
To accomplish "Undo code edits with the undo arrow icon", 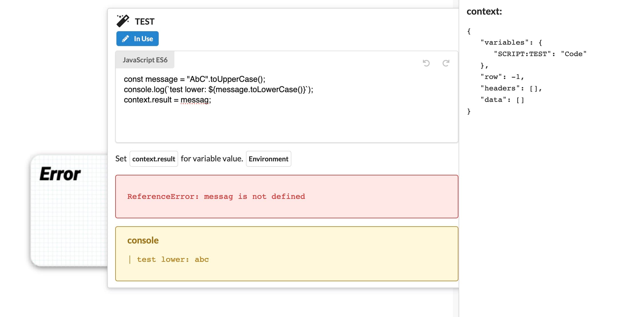I will click(426, 63).
